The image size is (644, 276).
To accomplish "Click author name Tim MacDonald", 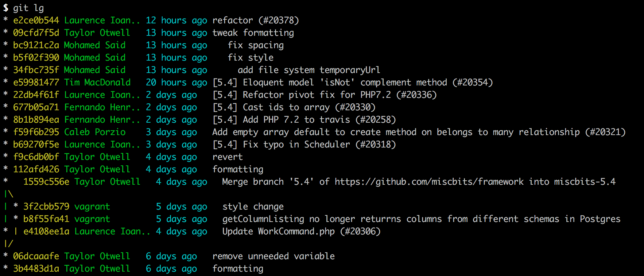I will 97,83.
